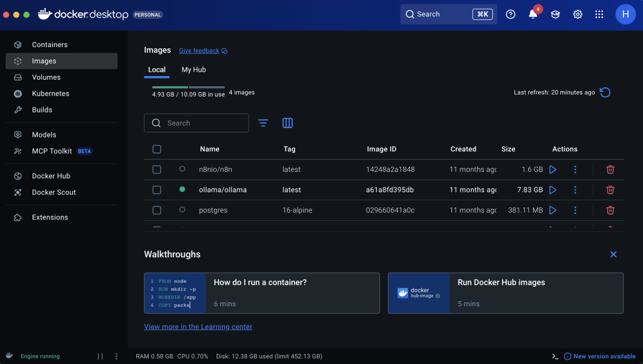Check the n8nio/n8n row checkbox
This screenshot has height=364, width=643.
point(156,169)
